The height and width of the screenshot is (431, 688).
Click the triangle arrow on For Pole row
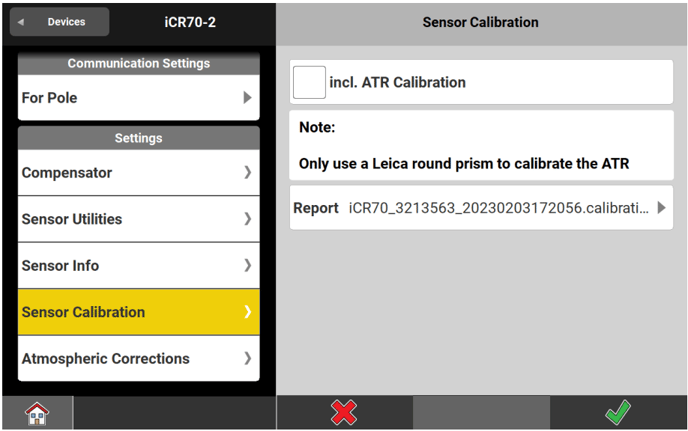[x=247, y=98]
